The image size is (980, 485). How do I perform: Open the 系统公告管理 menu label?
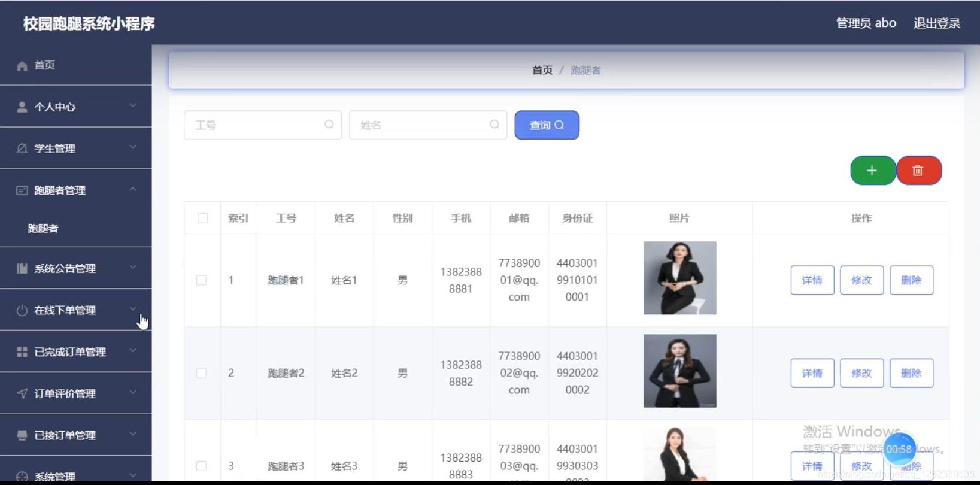click(x=65, y=268)
